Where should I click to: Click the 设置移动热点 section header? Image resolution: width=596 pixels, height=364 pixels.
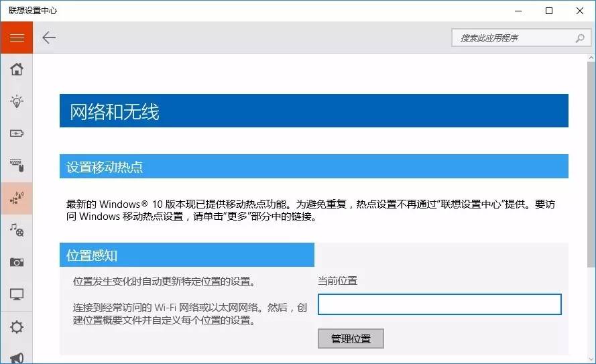[x=314, y=166]
